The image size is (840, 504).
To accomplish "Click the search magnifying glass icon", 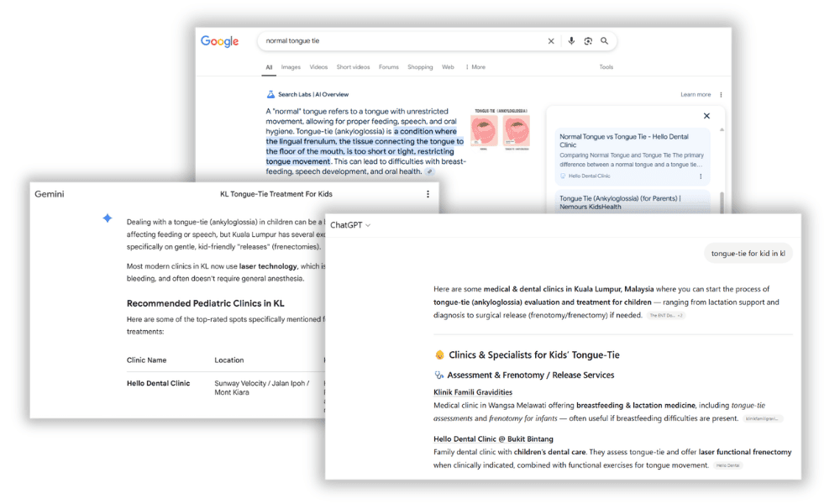I will [x=604, y=40].
